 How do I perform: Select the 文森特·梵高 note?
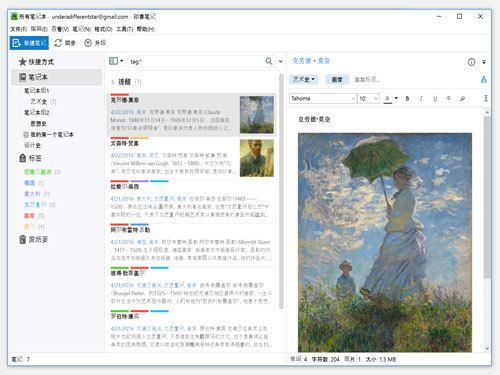coord(191,158)
